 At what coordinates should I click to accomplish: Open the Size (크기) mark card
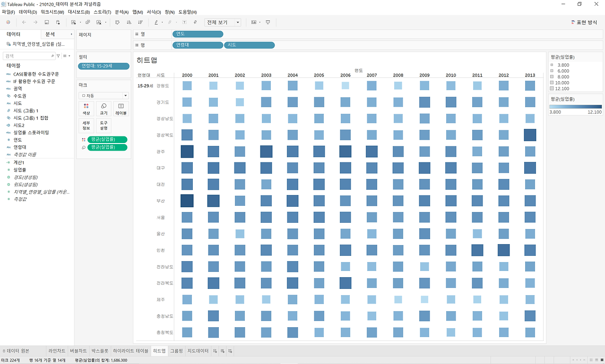coord(104,109)
